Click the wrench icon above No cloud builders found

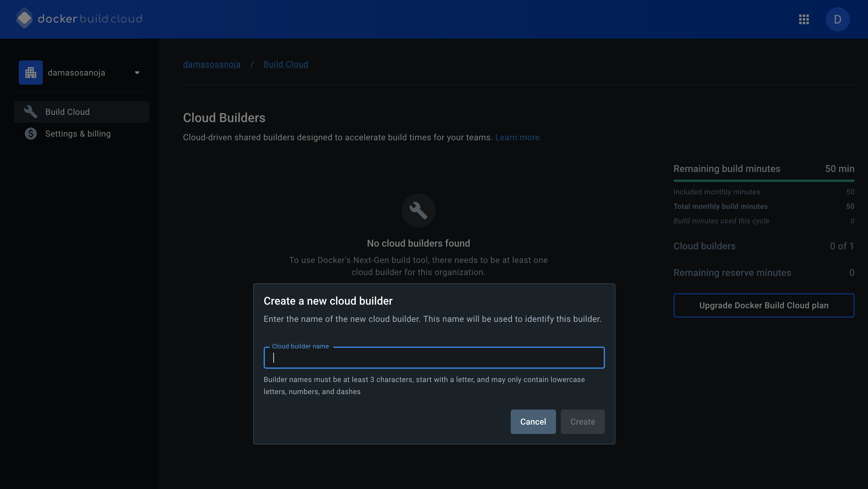tap(418, 210)
